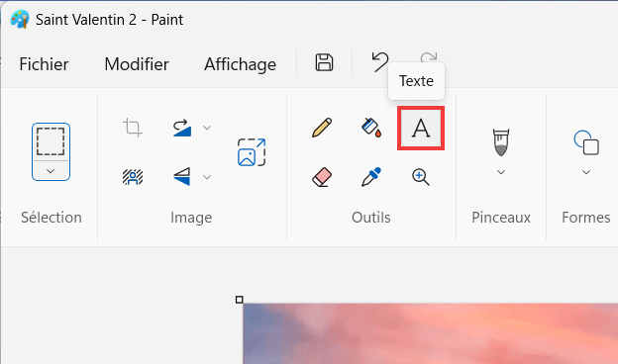The image size is (618, 364).
Task: Expand the Pinceaux brushes chevron
Action: pos(501,172)
